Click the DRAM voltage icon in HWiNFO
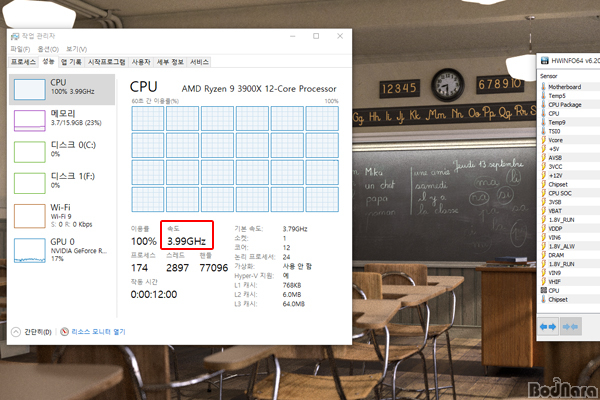600x400 pixels. coord(543,255)
